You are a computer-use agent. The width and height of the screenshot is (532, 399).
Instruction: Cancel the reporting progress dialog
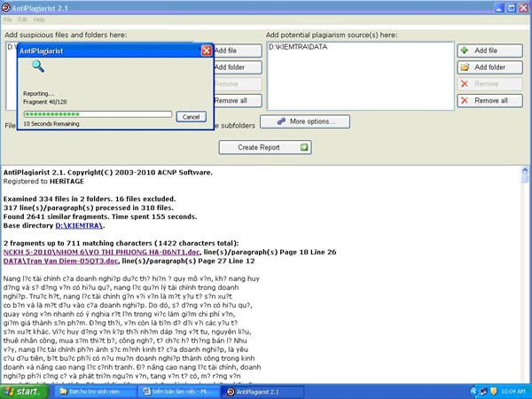191,116
